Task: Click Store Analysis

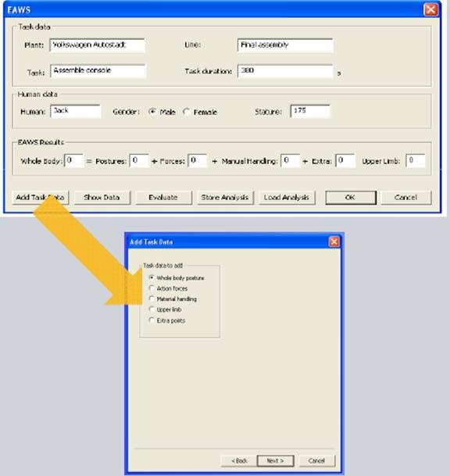Action: [x=225, y=198]
